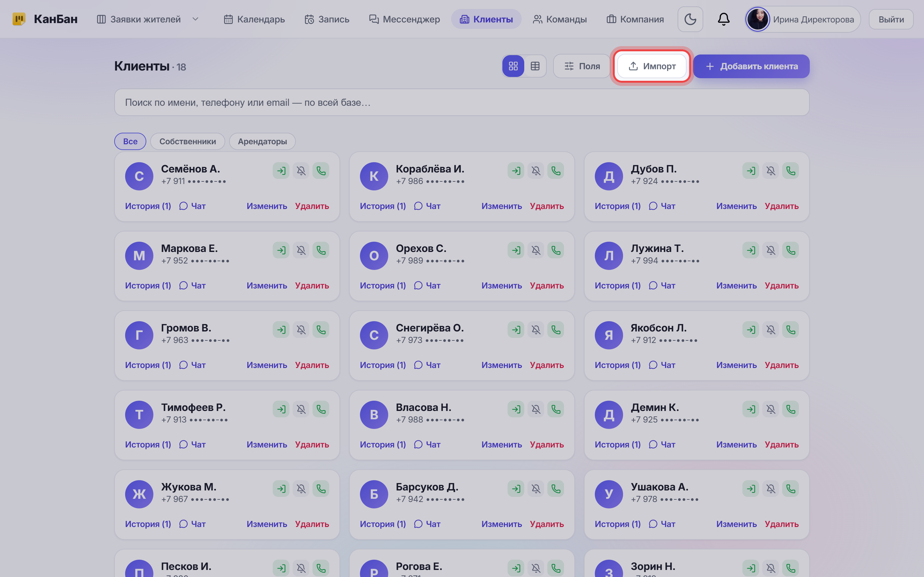Click Удалить on Громов В. card

(x=312, y=365)
